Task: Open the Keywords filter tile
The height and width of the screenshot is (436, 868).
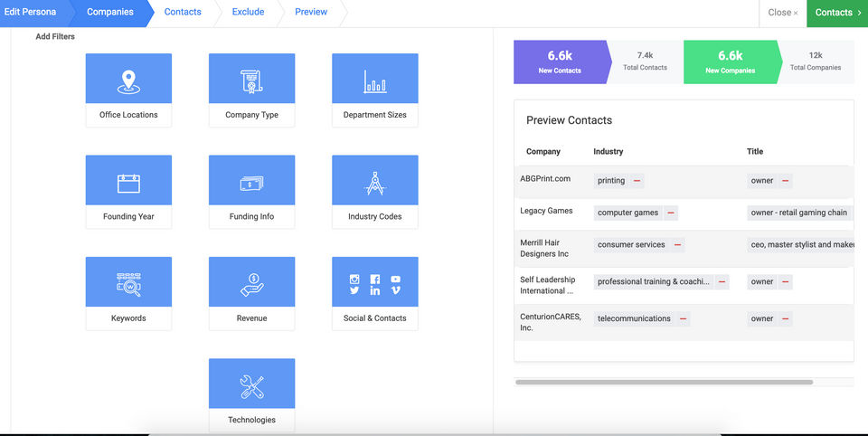Action: (128, 294)
